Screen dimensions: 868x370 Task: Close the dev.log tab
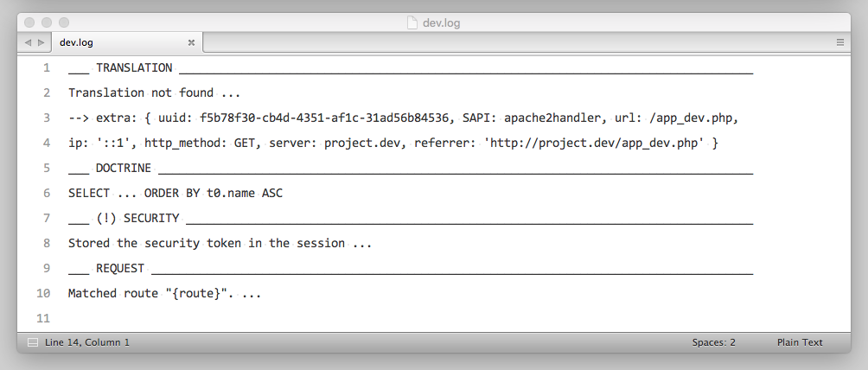[x=191, y=41]
